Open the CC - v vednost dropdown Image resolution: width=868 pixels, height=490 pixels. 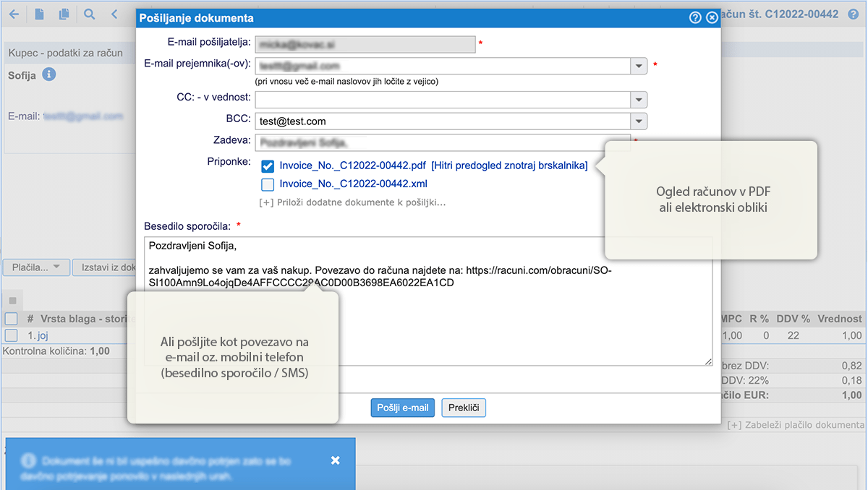tap(639, 100)
